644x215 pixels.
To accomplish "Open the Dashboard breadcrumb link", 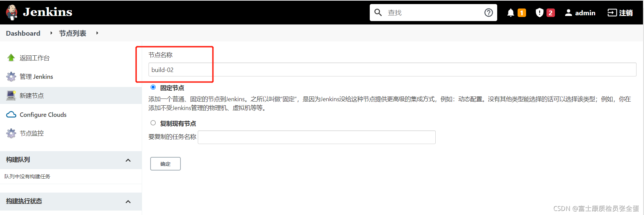I will tap(23, 33).
